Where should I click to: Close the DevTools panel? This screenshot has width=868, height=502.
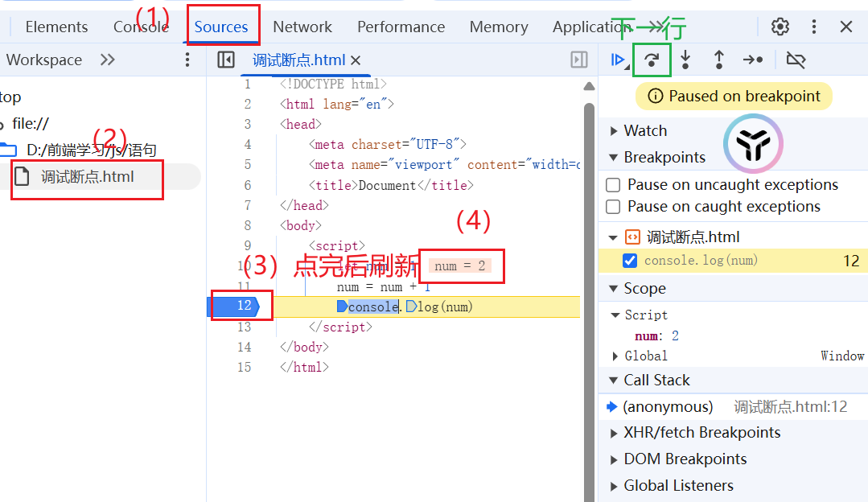(x=845, y=27)
